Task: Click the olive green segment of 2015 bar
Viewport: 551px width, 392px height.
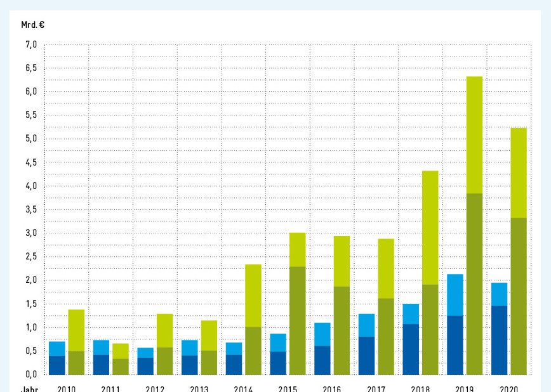Action: (297, 320)
